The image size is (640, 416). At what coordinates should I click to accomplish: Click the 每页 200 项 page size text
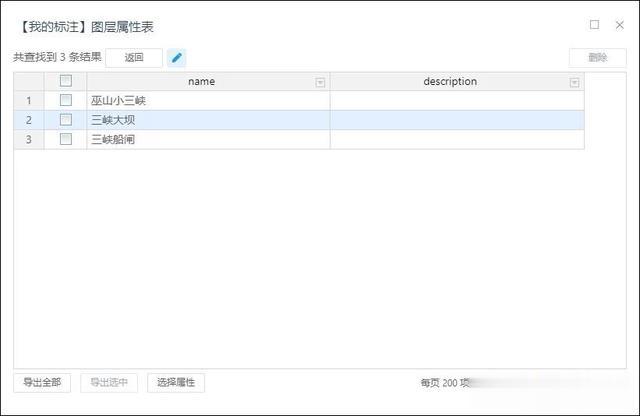(x=445, y=383)
